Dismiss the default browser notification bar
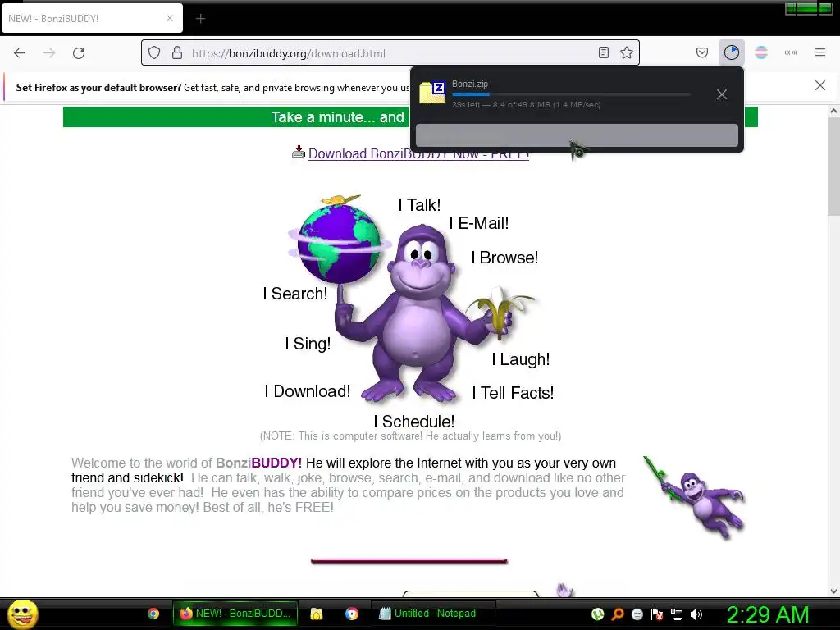The width and height of the screenshot is (840, 630). tap(820, 85)
